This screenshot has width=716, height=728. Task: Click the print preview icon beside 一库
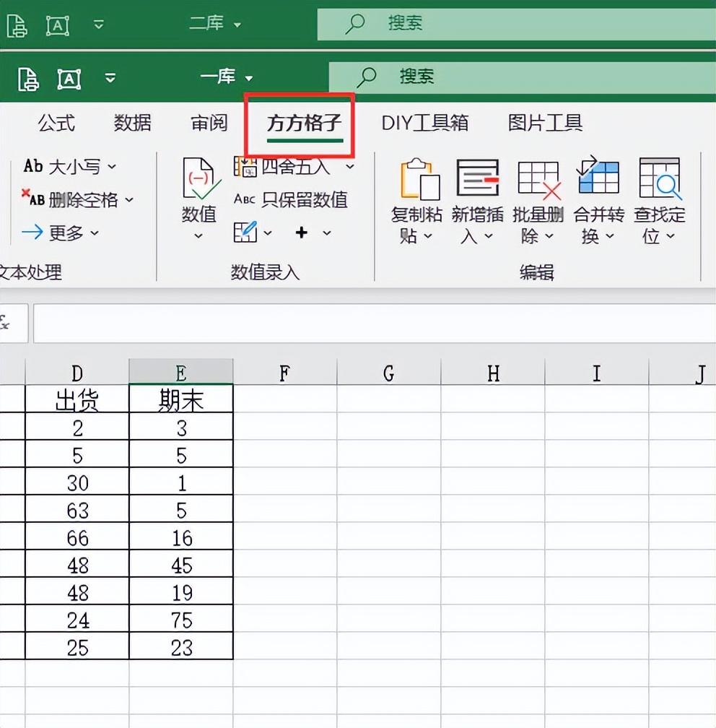[28, 79]
